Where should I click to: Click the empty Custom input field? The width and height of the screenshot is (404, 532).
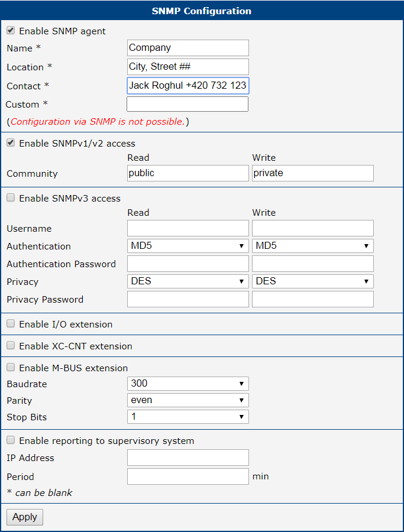[188, 104]
